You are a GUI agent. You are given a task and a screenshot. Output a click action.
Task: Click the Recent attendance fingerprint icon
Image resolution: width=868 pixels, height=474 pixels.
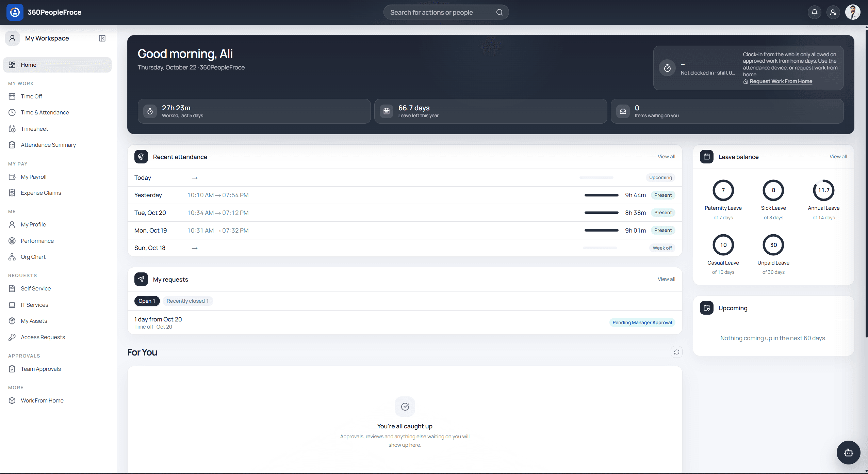point(141,157)
